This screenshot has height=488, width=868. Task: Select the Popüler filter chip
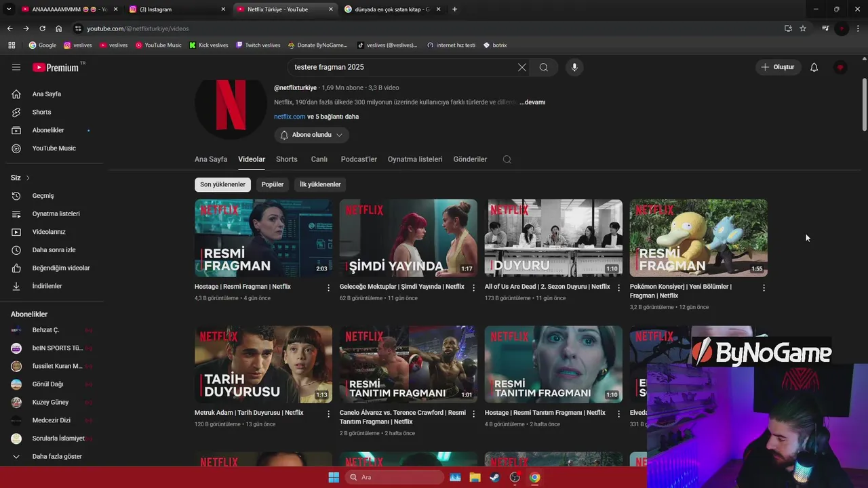pos(273,184)
